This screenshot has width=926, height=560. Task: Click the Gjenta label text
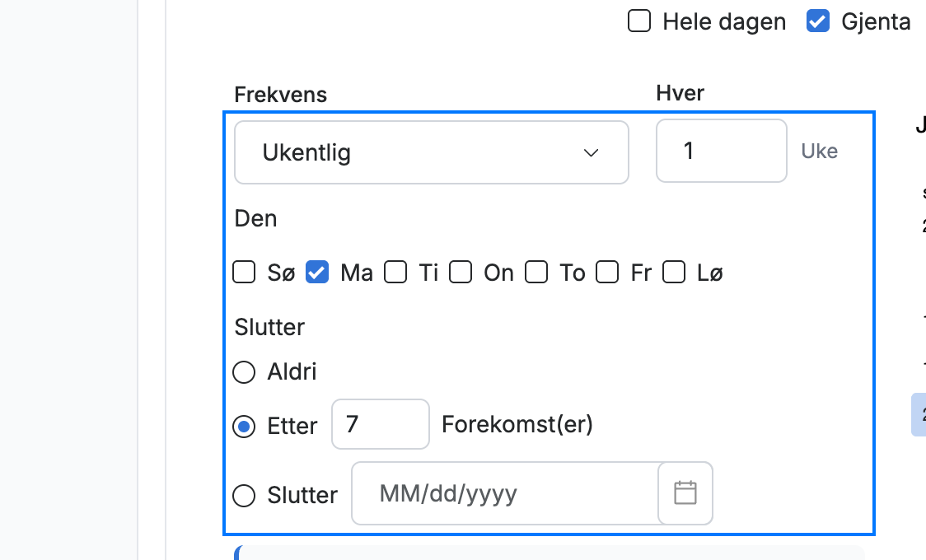[876, 22]
